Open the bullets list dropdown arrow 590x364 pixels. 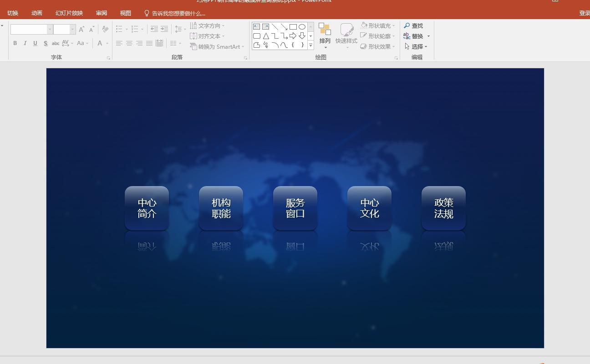(x=127, y=29)
